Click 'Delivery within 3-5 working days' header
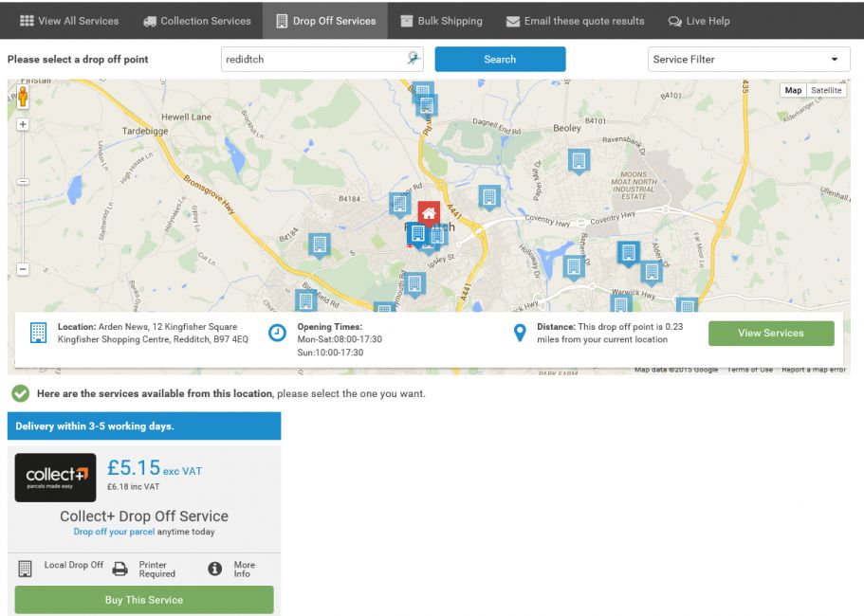Screen dimensions: 864x616 tap(144, 426)
